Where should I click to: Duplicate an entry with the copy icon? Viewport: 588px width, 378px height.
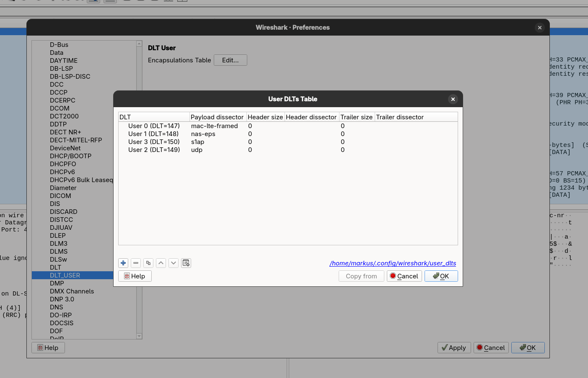pos(148,263)
